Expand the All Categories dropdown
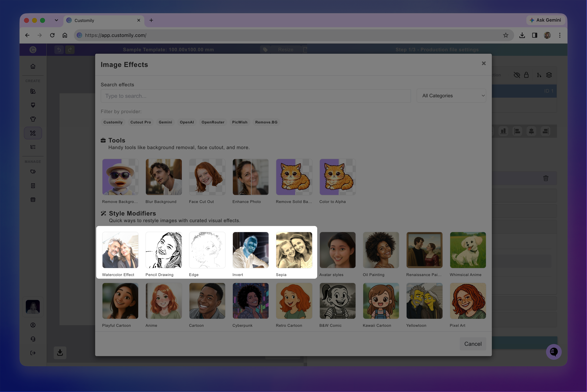This screenshot has width=587, height=392. (x=451, y=96)
